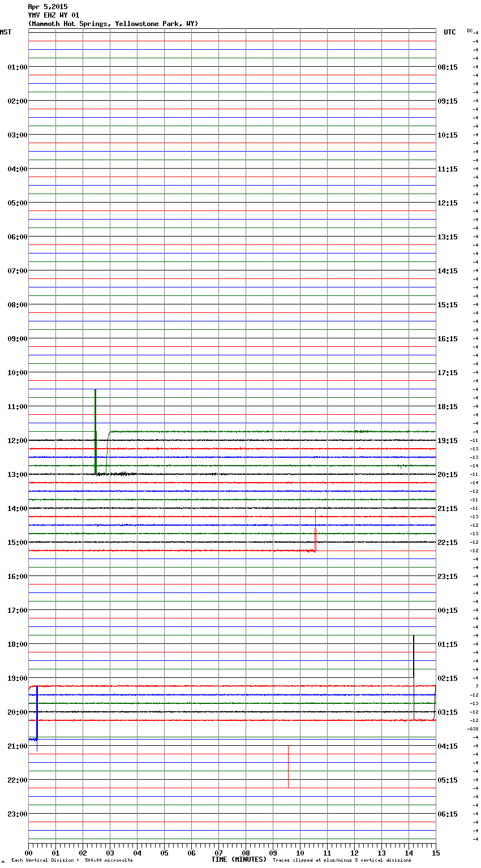Click the 00 minute axis tick label
The height and width of the screenshot is (868, 481).
(28, 853)
